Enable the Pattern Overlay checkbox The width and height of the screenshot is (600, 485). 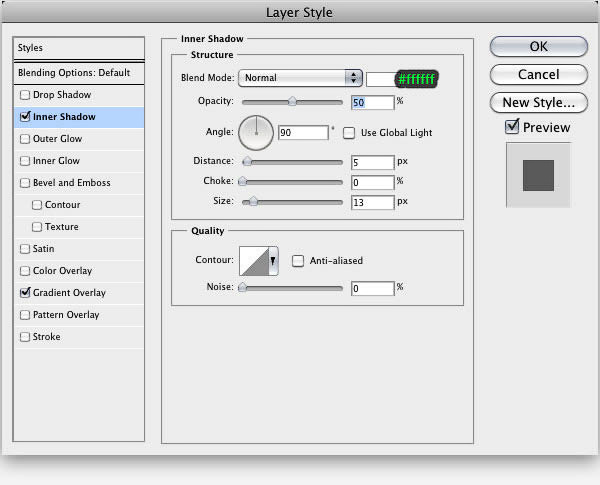[x=25, y=315]
